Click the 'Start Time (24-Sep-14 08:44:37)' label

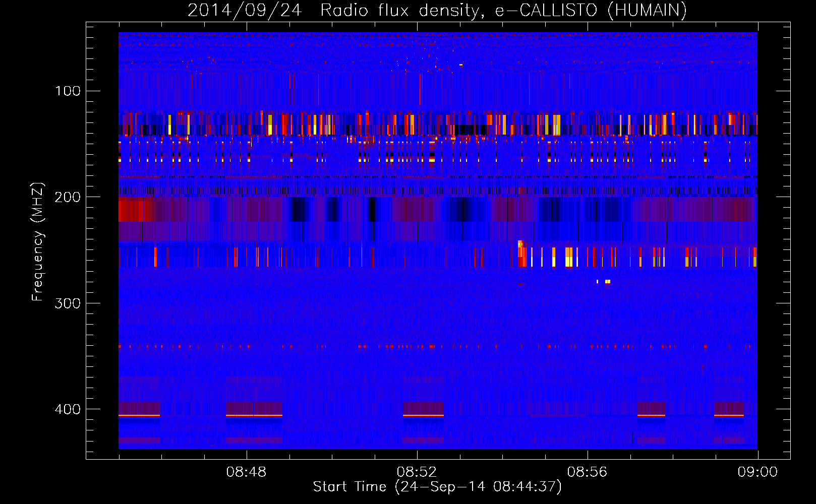(x=437, y=487)
